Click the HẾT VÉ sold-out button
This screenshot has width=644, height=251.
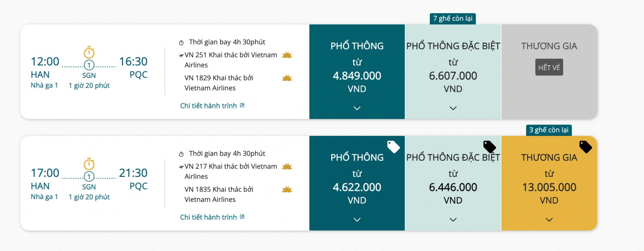(549, 68)
